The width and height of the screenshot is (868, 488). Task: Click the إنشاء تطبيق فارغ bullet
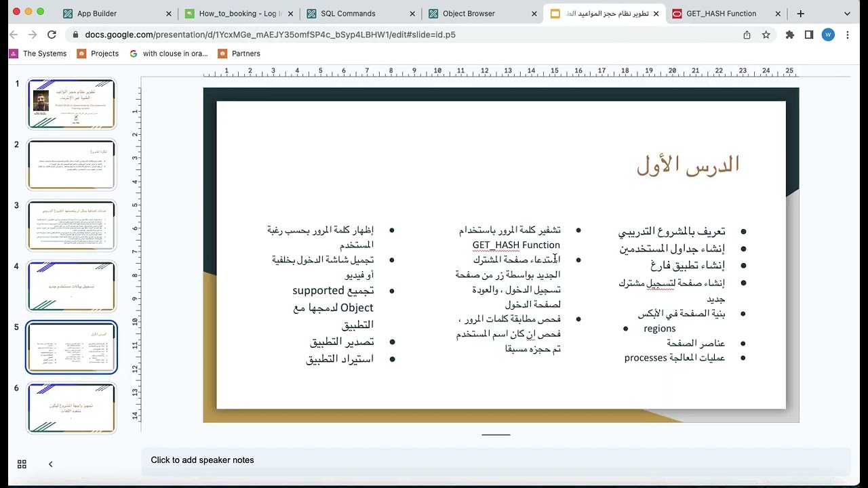pos(688,265)
